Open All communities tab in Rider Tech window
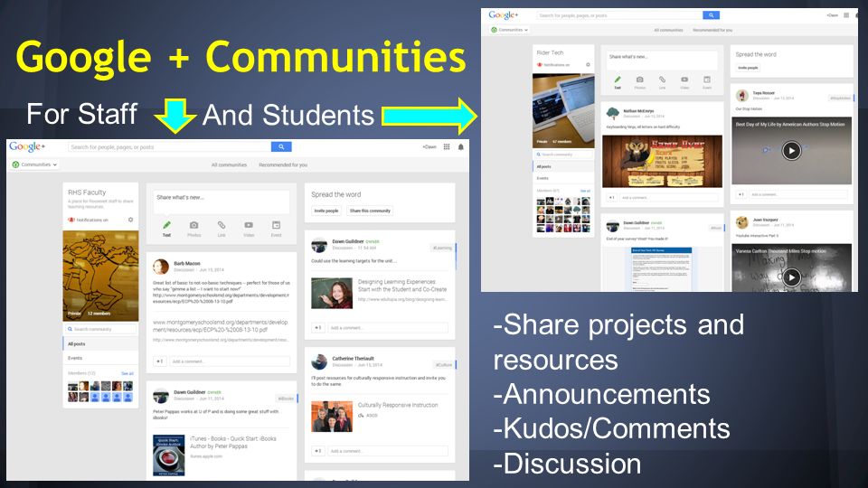 click(x=668, y=30)
